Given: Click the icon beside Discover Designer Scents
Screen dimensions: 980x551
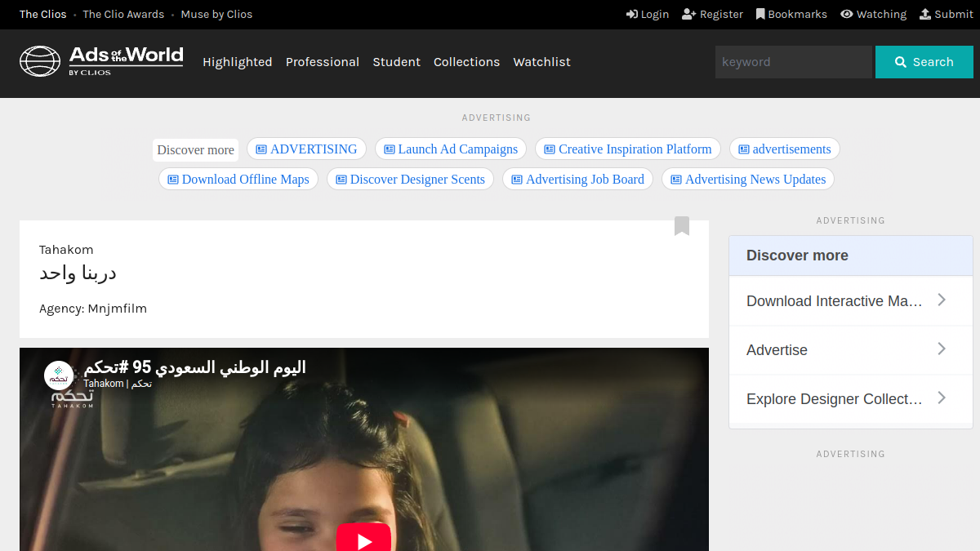Looking at the screenshot, I should point(341,180).
